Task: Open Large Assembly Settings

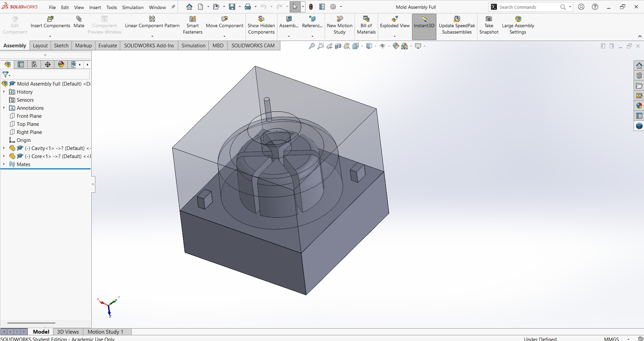Action: tap(518, 25)
